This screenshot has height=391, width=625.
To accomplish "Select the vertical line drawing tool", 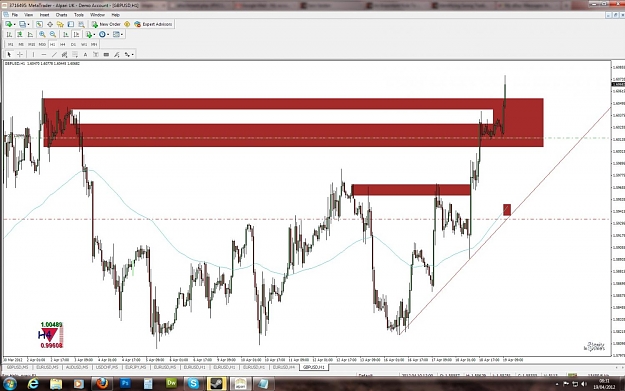I will 33,55.
